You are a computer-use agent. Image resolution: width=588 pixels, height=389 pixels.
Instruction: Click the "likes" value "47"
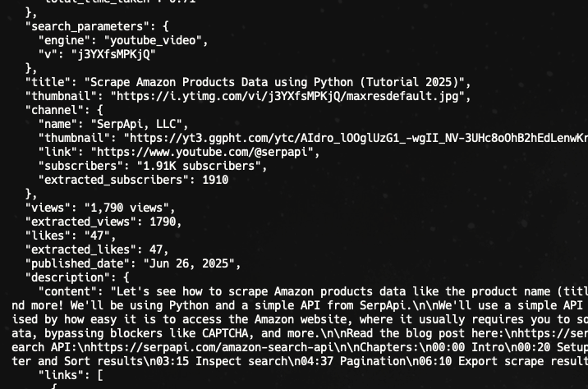pyautogui.click(x=97, y=236)
